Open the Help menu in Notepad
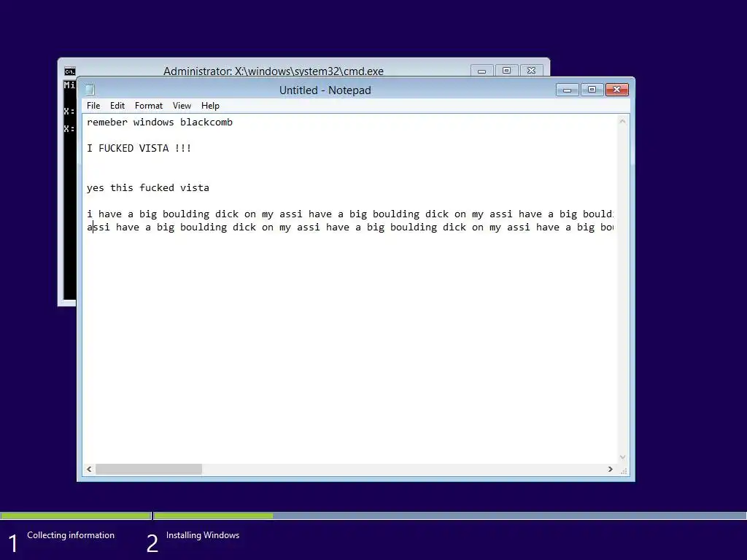Viewport: 747px width, 560px height. point(210,106)
